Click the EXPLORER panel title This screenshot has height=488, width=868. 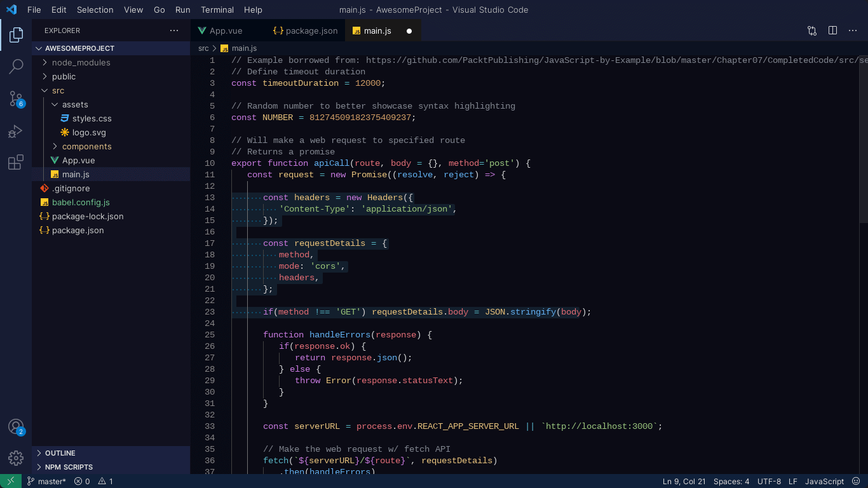[62, 30]
